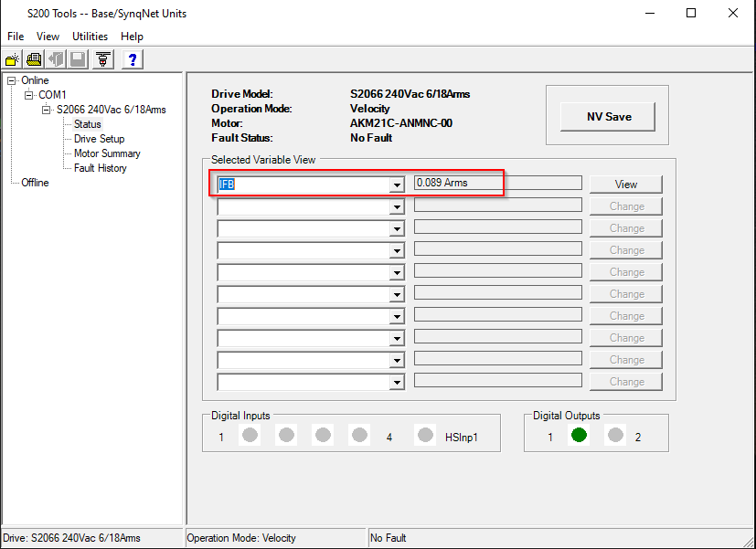Click status bar Operation Mode: Velocity
This screenshot has height=549, width=756.
point(276,538)
